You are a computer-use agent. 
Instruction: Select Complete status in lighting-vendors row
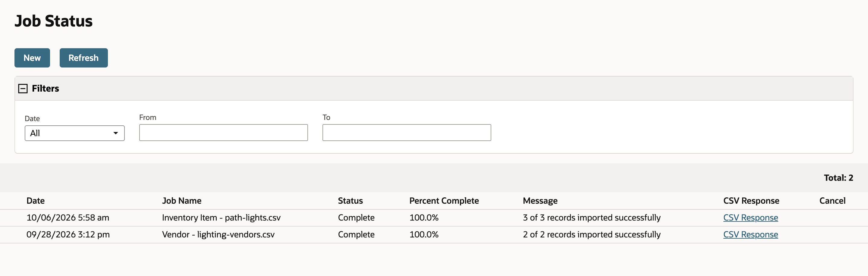[356, 234]
